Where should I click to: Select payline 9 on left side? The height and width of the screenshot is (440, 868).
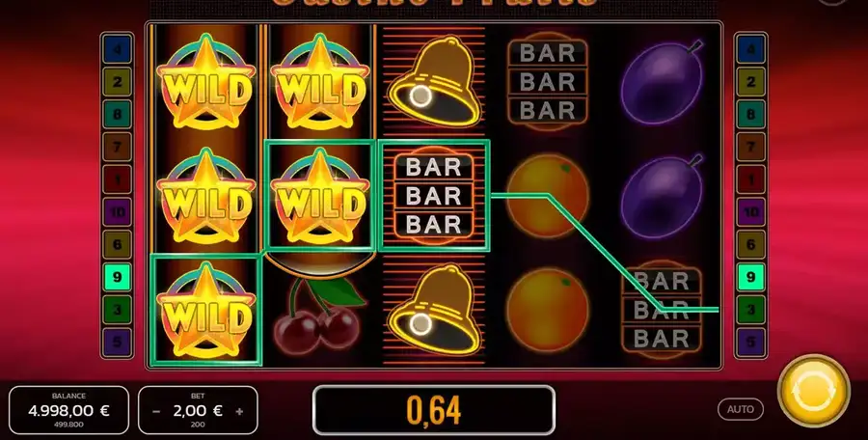(117, 277)
